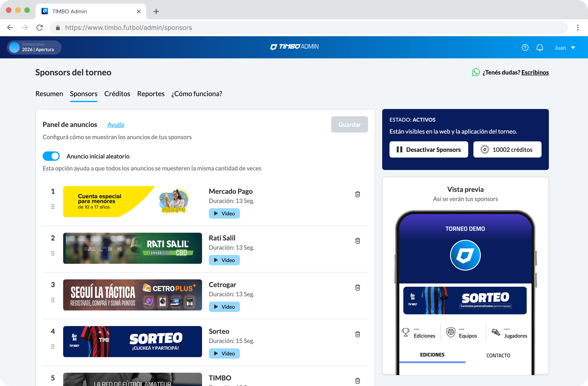Click the Jugadores boot icon in preview

click(x=496, y=332)
